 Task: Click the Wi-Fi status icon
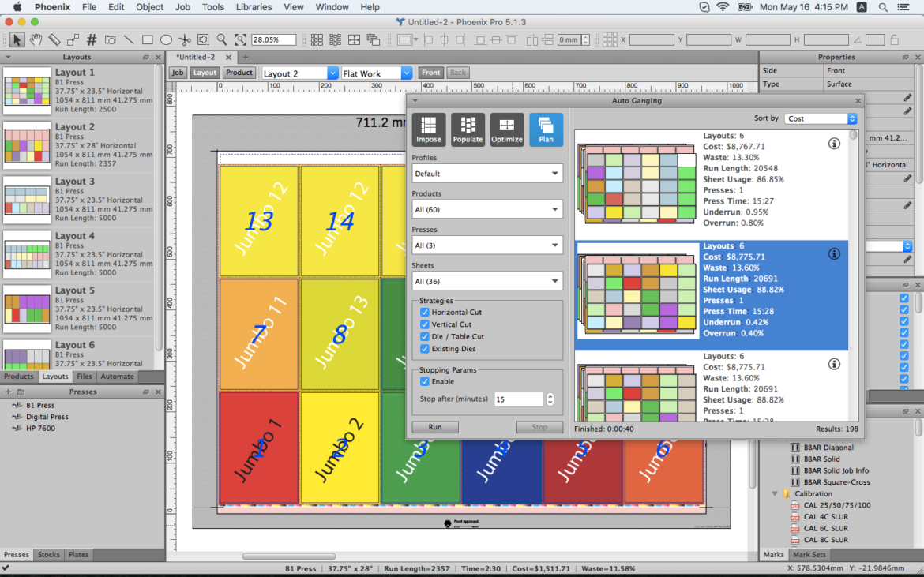[723, 7]
